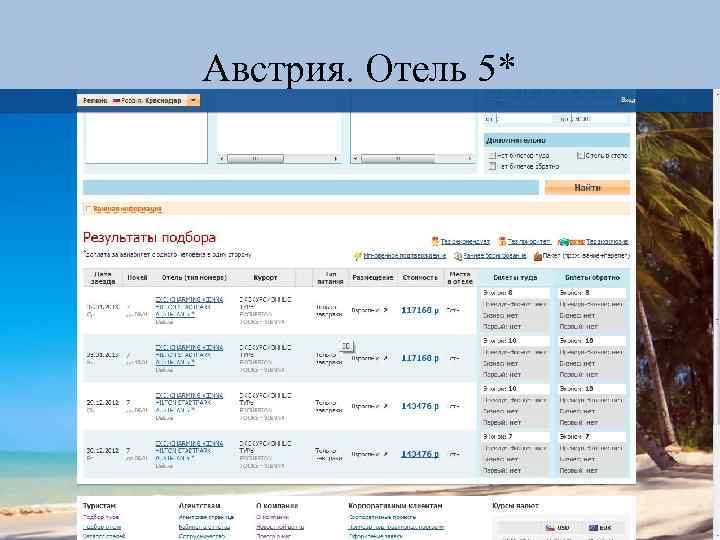The width and height of the screenshot is (720, 540).
Task: Open the 'Мгновенное подтверждение' link
Action: [405, 256]
